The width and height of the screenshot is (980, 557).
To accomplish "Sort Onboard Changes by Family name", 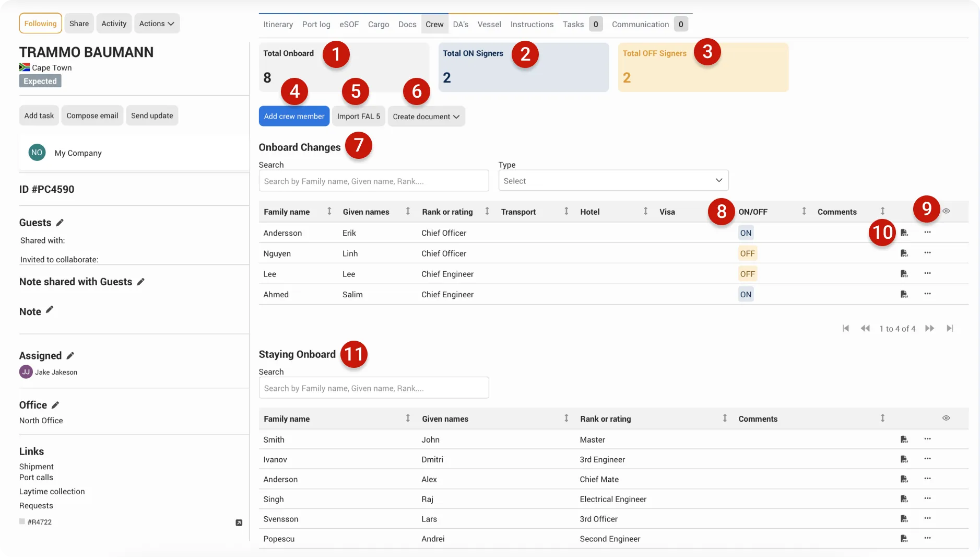I will (x=329, y=211).
